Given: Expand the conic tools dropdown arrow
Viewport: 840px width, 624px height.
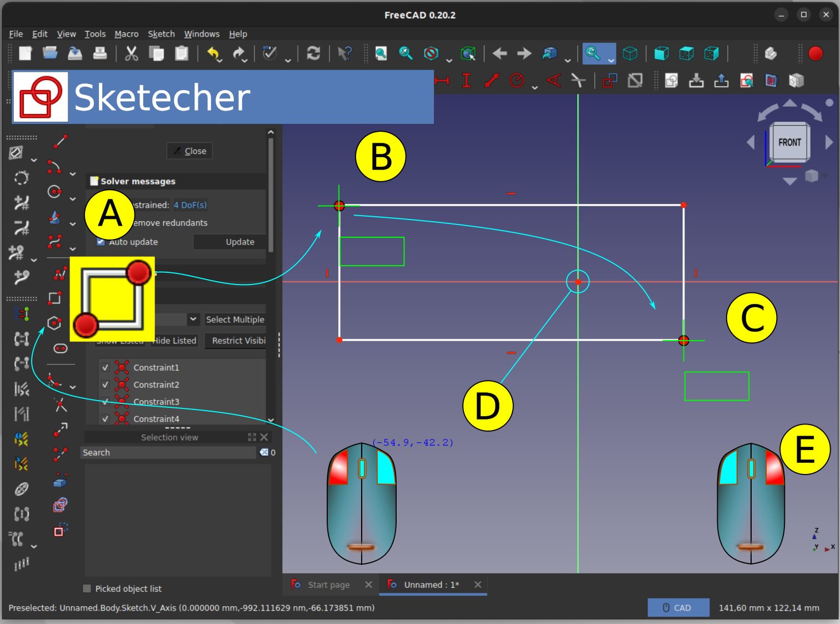Looking at the screenshot, I should (x=73, y=224).
